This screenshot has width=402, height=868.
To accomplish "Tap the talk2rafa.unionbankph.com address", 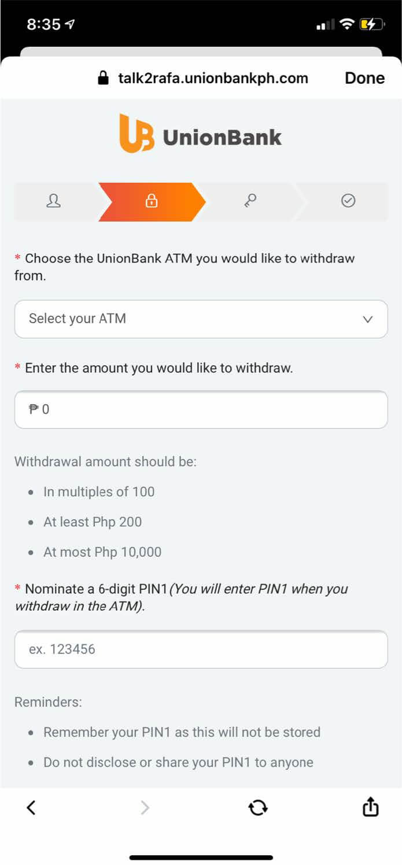I will tap(213, 78).
